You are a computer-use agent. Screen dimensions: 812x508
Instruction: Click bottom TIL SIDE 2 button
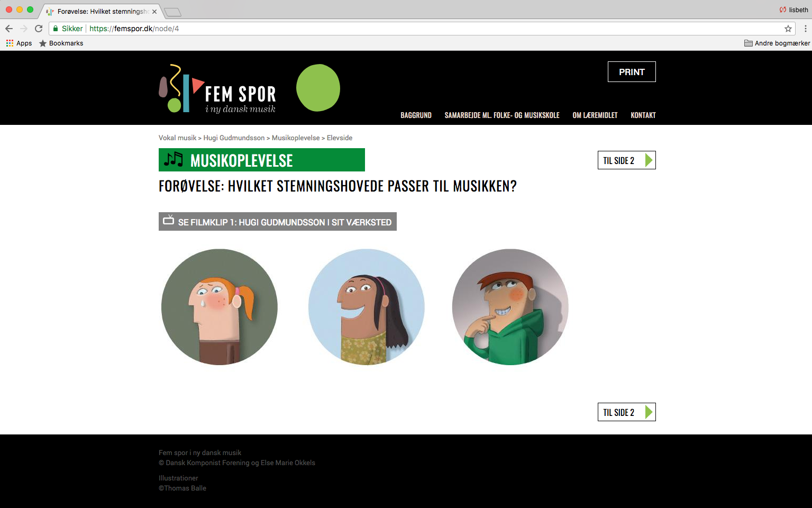(x=626, y=412)
